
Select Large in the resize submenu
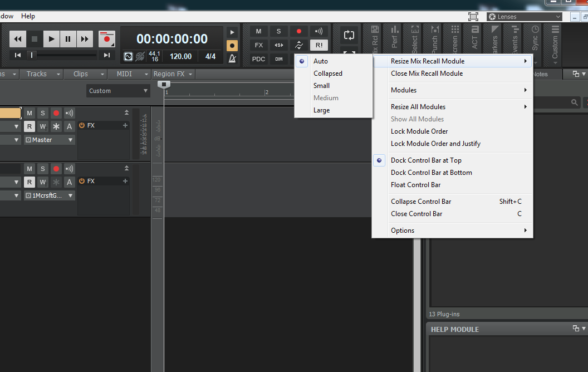(x=321, y=110)
